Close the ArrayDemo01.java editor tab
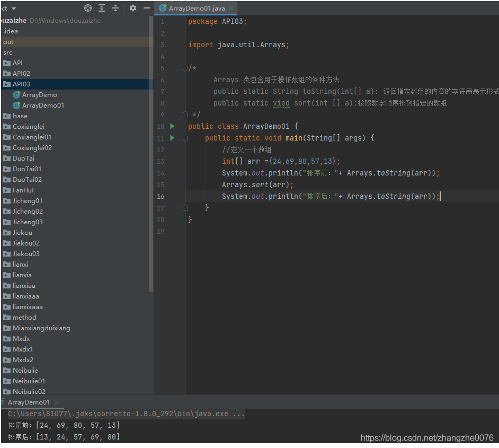Image resolution: width=499 pixels, height=448 pixels. (x=230, y=8)
